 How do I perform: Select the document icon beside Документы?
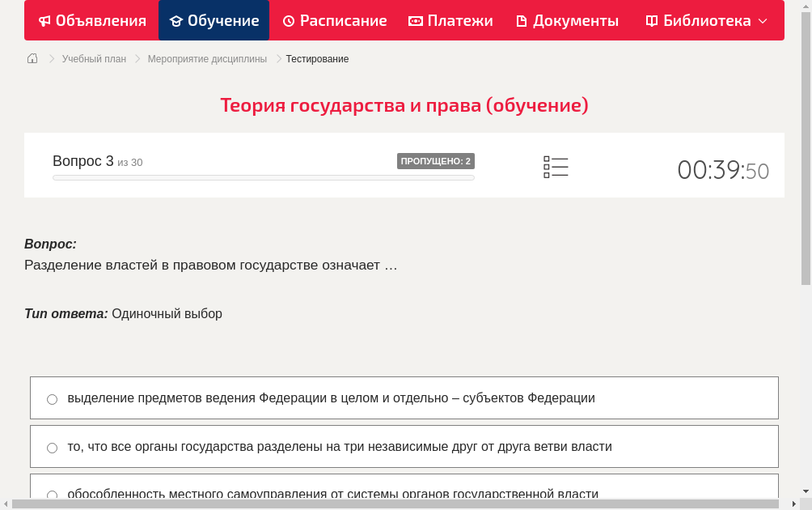click(x=522, y=20)
